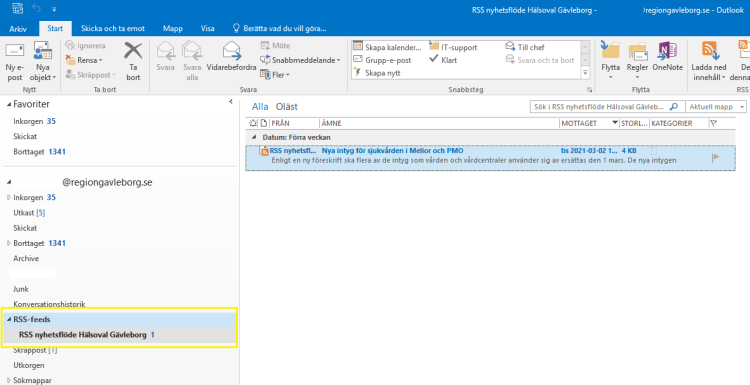This screenshot has width=750, height=385.
Task: Open the Junk folder
Action: point(21,289)
